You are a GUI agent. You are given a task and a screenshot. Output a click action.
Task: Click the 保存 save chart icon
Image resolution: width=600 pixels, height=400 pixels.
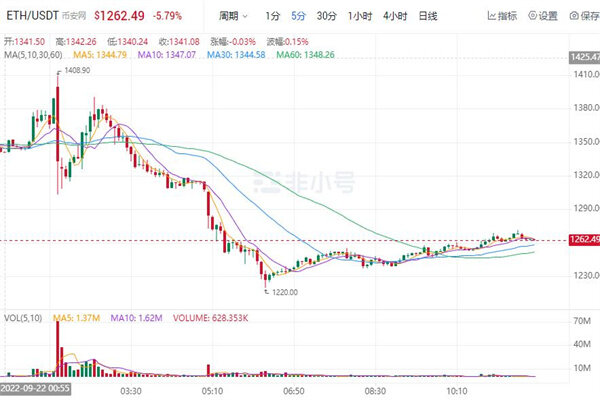coord(588,16)
